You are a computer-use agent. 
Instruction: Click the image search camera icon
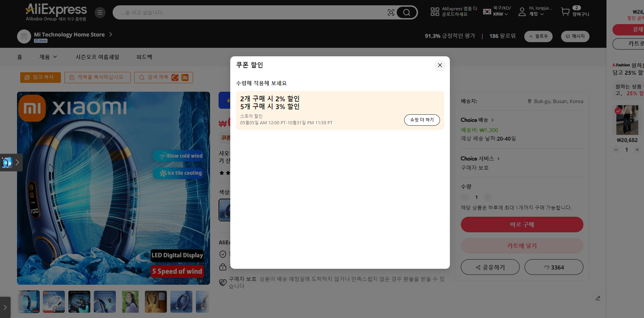coord(391,12)
